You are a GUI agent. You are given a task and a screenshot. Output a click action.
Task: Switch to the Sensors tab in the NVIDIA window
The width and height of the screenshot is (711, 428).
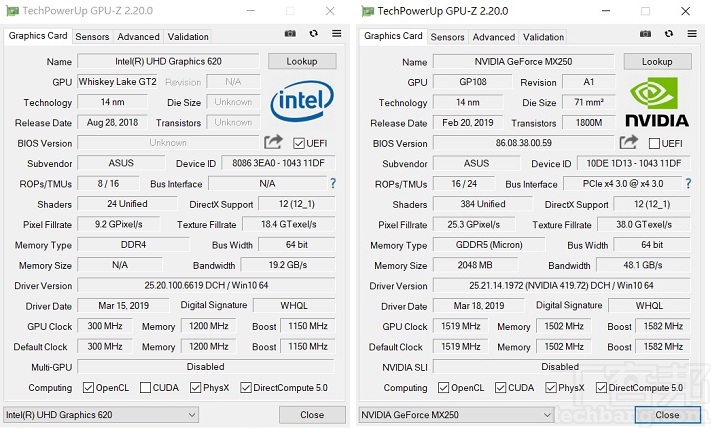(448, 37)
